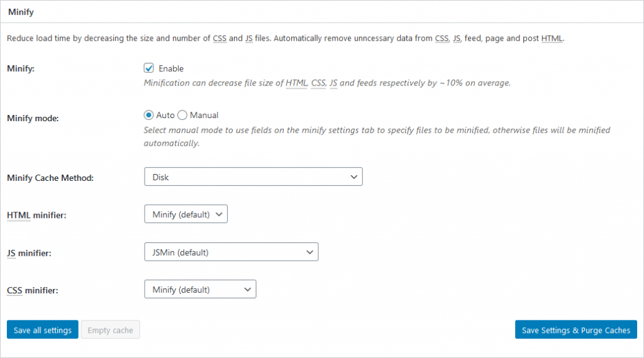This screenshot has height=358, width=644.
Task: Open the CSS minifier dropdown
Action: [x=200, y=289]
